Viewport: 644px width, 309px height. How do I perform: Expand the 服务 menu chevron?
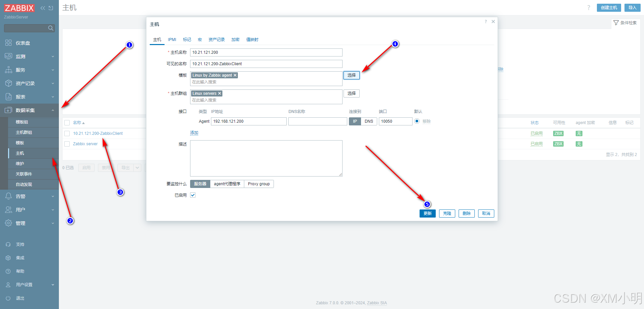53,70
